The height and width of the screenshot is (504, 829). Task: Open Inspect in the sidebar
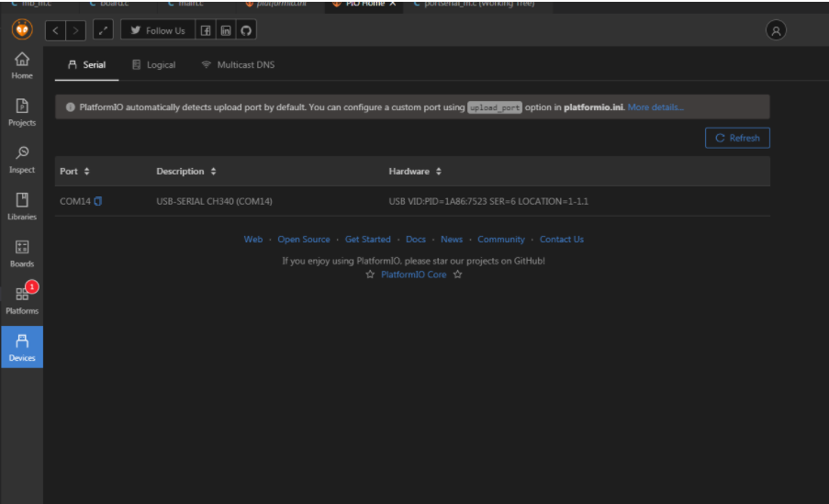click(22, 160)
